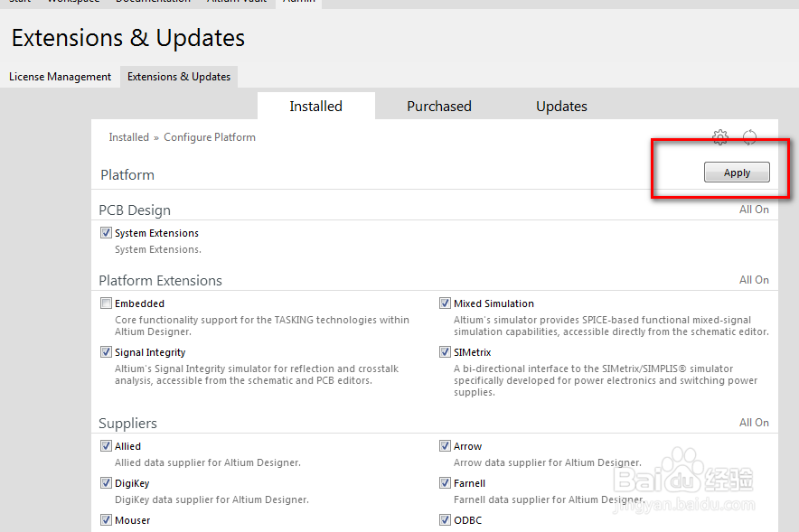Open the Purchased tab
Image resolution: width=799 pixels, height=532 pixels.
pyautogui.click(x=439, y=106)
